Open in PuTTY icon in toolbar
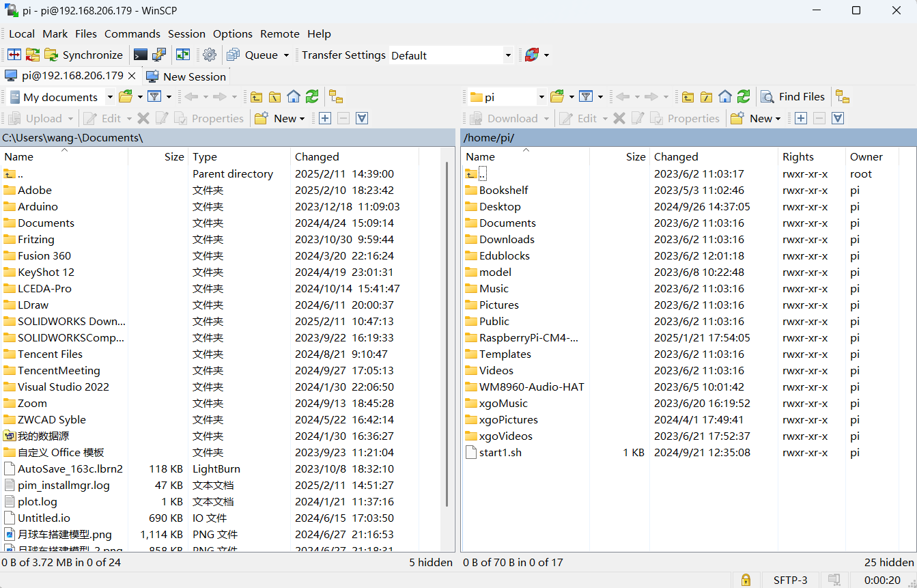917x588 pixels. [x=159, y=55]
